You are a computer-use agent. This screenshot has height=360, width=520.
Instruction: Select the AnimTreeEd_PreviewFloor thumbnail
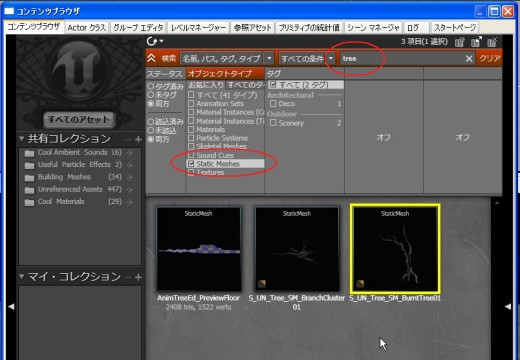click(x=199, y=249)
